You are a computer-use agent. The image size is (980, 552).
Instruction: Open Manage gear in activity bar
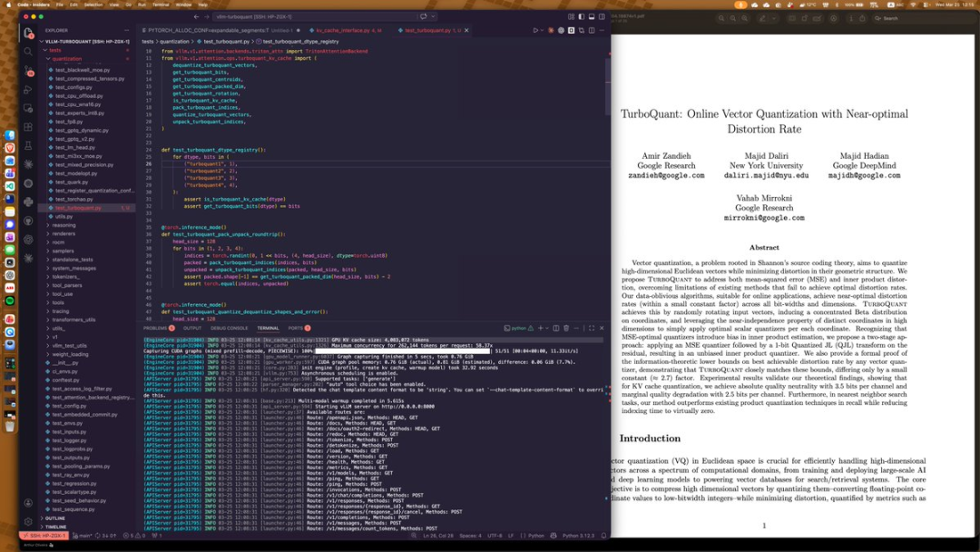pos(28,521)
